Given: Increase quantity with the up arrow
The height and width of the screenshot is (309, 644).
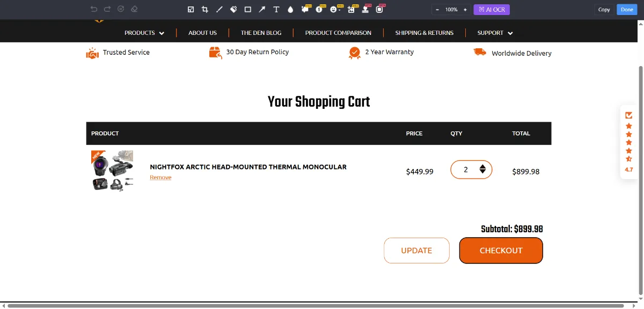Looking at the screenshot, I should click(x=482, y=166).
